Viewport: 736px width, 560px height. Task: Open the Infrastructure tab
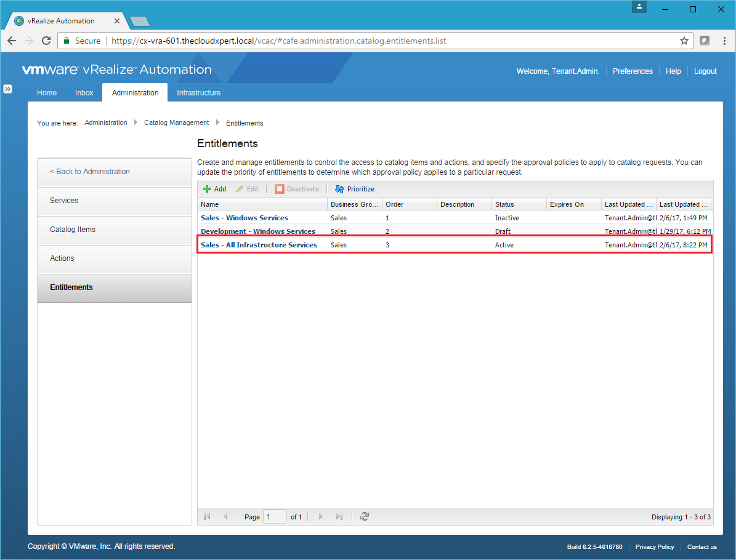tap(198, 93)
